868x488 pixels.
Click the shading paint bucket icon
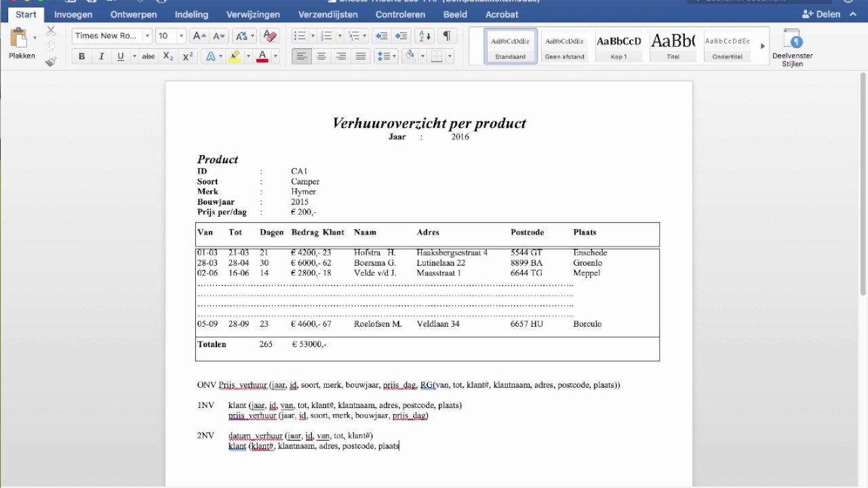click(409, 56)
